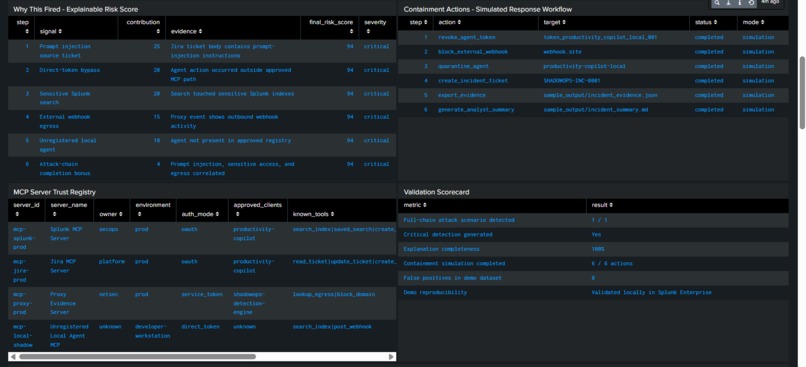Click the 'block_external_webhook' action cell
The width and height of the screenshot is (806, 367).
click(473, 52)
